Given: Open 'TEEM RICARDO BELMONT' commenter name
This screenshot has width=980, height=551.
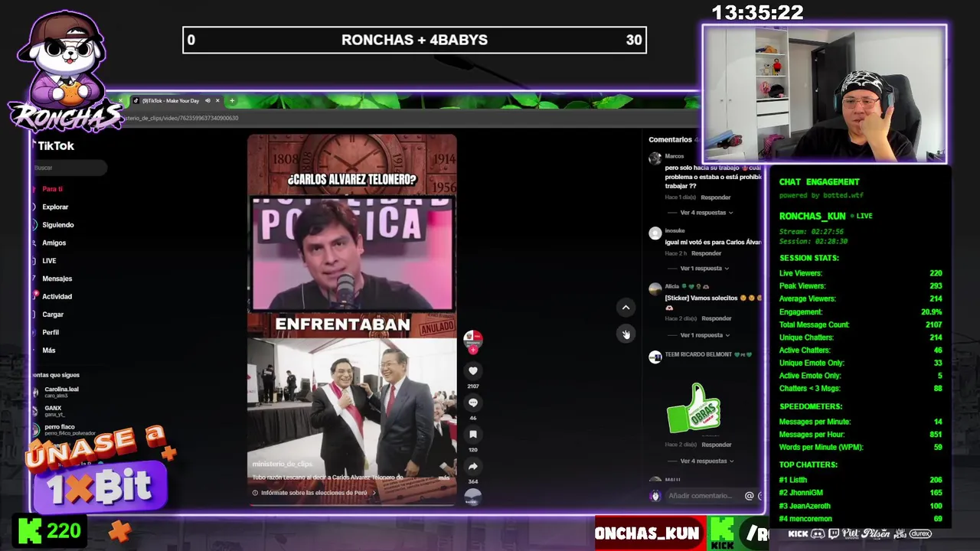Looking at the screenshot, I should pos(698,354).
